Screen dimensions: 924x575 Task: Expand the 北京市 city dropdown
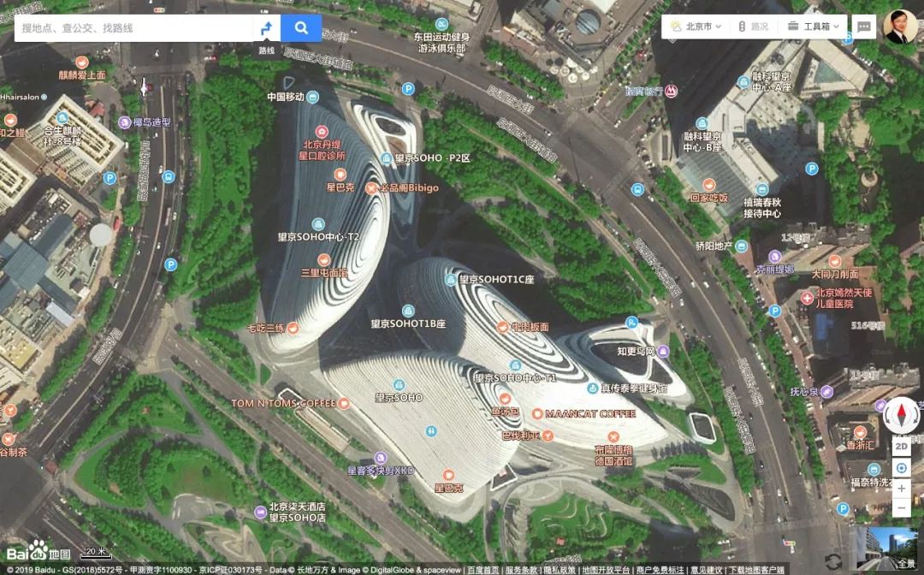pos(696,27)
